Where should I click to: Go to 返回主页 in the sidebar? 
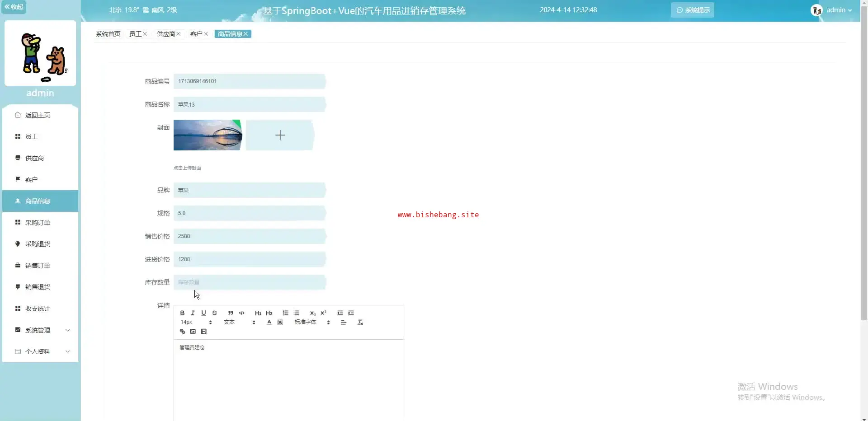pos(40,115)
